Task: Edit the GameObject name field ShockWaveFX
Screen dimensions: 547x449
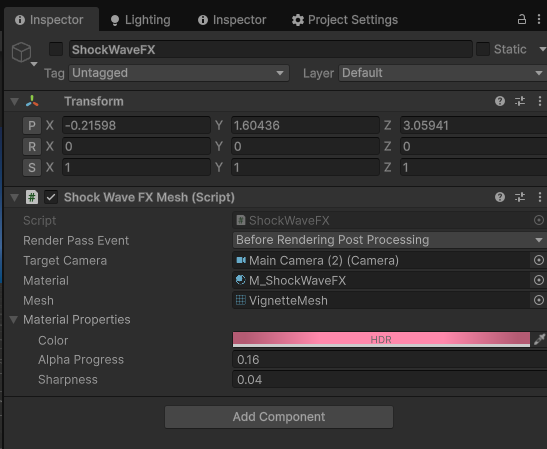Action: tap(271, 49)
